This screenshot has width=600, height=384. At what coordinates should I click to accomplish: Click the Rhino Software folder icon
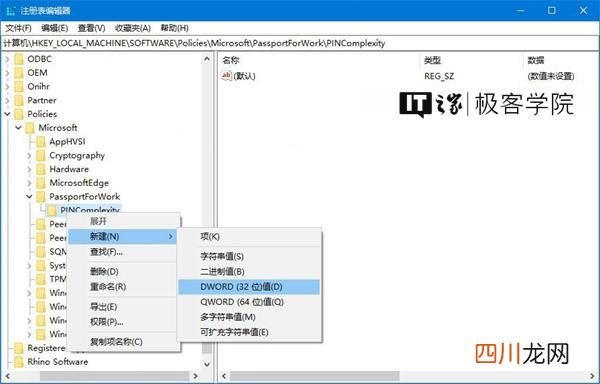[19, 362]
